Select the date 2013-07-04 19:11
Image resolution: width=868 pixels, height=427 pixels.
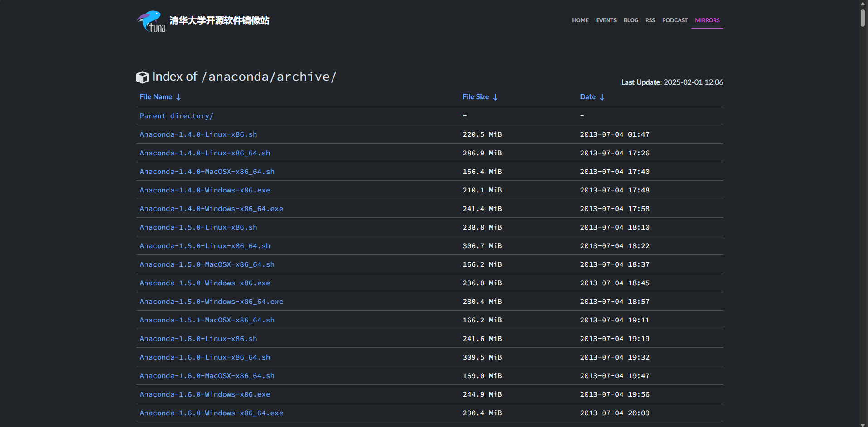(x=615, y=320)
